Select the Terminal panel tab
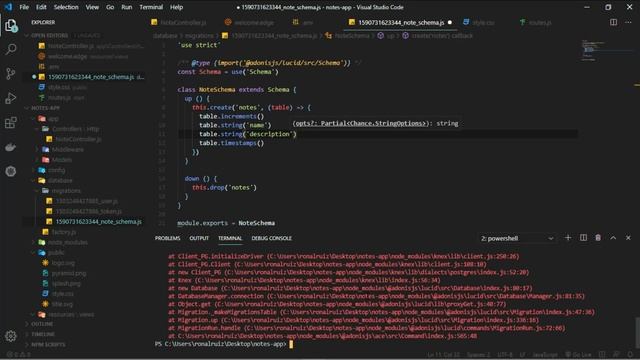This screenshot has width=640, height=360. click(230, 238)
